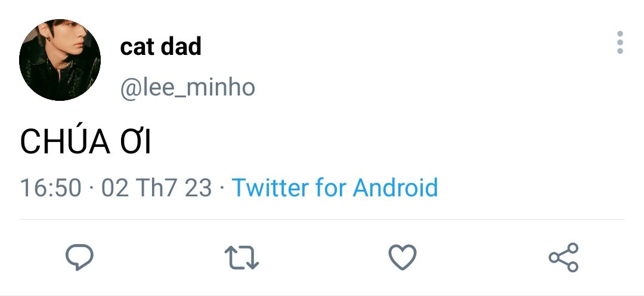
Task: Share the tweet using the share icon
Action: [x=563, y=257]
